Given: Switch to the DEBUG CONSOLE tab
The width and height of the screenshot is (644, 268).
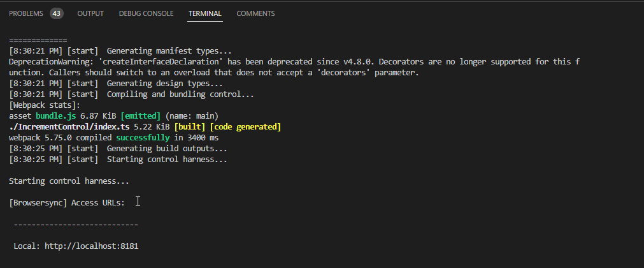Looking at the screenshot, I should click(146, 13).
